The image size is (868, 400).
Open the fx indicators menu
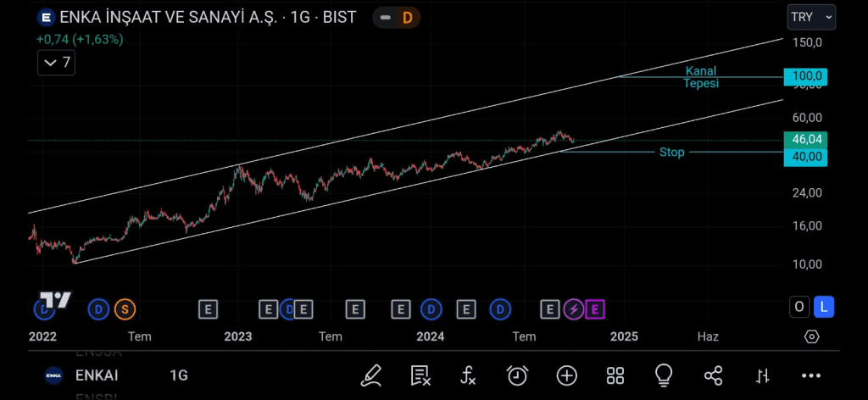coord(468,375)
